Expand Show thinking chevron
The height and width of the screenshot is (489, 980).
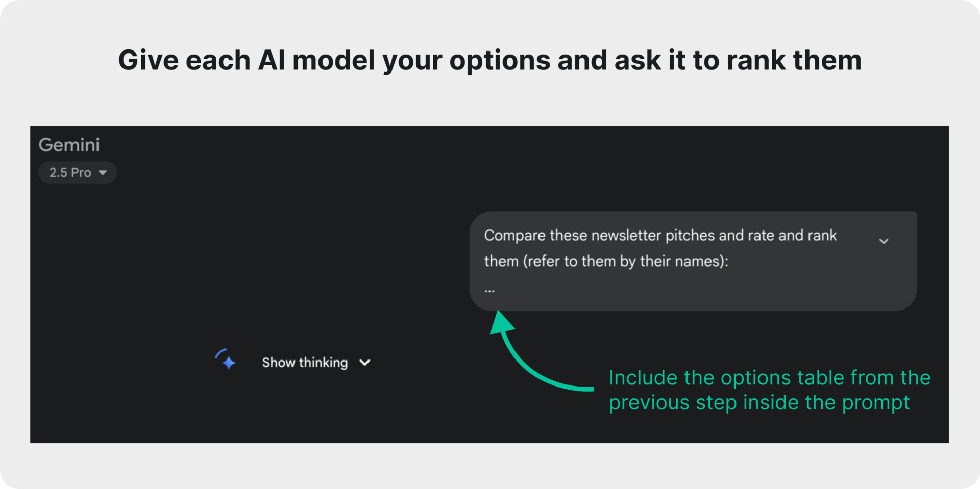tap(365, 363)
